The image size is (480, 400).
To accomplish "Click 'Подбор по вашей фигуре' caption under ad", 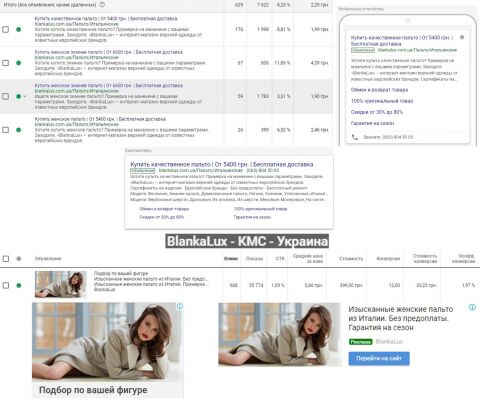I will point(93,390).
